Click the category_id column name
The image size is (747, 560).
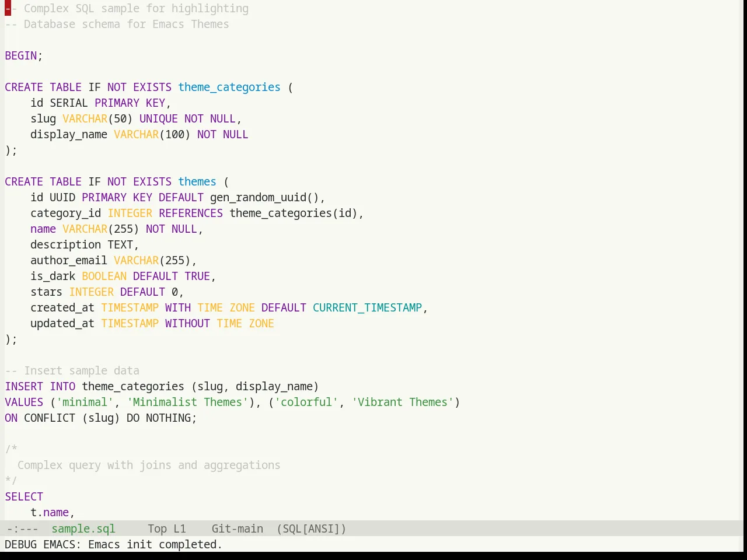66,213
